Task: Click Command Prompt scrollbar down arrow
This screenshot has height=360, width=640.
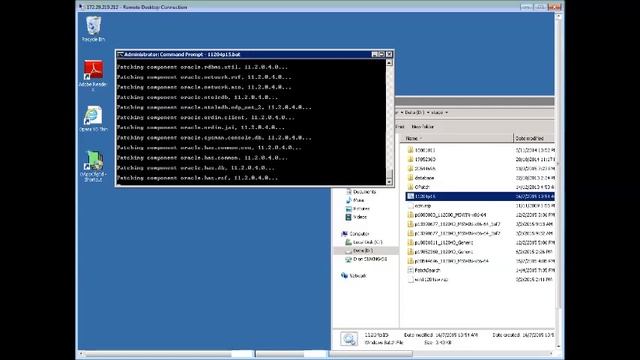Action: pyautogui.click(x=389, y=182)
